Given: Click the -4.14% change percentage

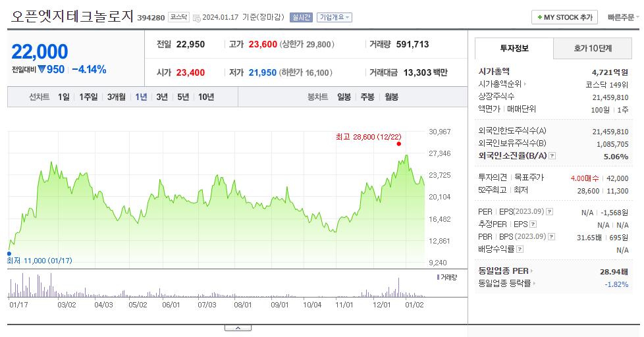Looking at the screenshot, I should (89, 70).
